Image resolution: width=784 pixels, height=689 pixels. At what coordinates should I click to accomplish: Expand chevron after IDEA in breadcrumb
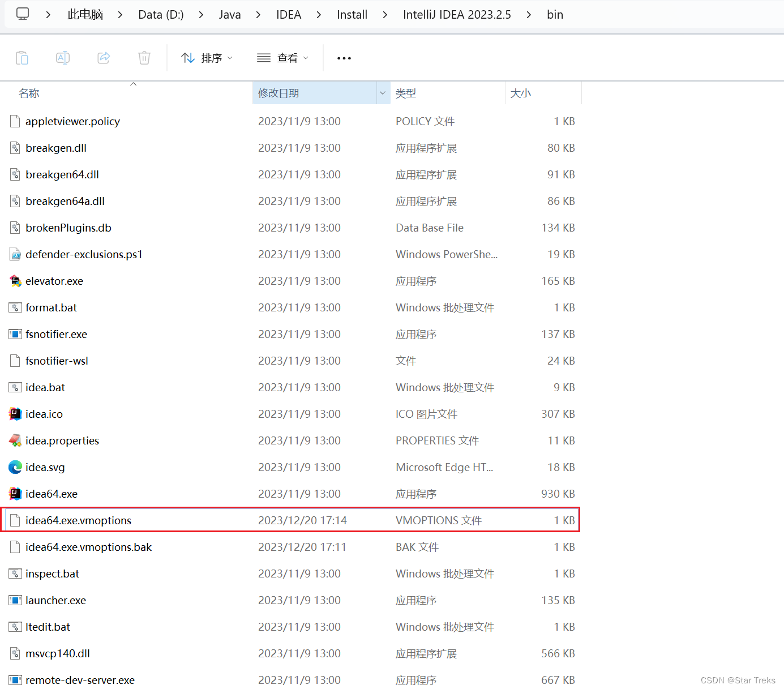(x=319, y=14)
